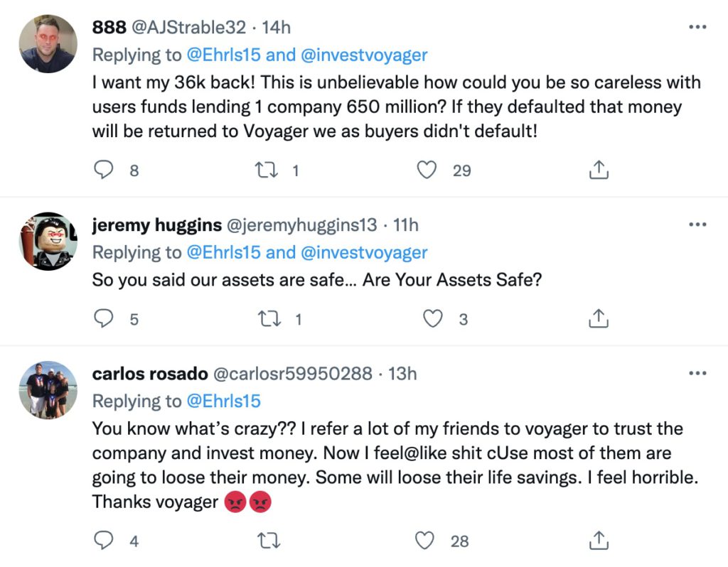Image resolution: width=728 pixels, height=567 pixels.
Task: Open carlos rosado's profile name
Action: pos(149,374)
